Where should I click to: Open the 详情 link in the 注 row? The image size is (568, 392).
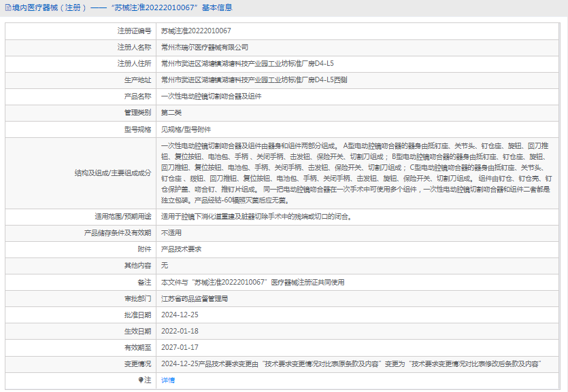coord(168,380)
